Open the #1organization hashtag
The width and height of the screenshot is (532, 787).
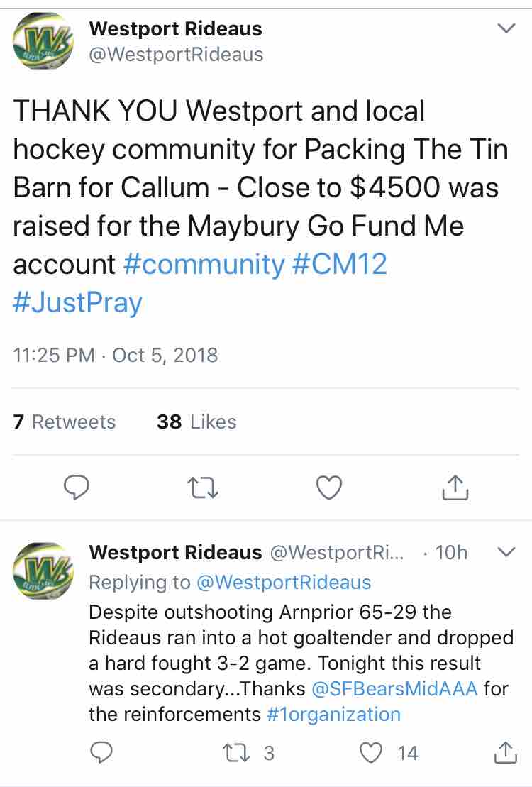click(x=334, y=714)
